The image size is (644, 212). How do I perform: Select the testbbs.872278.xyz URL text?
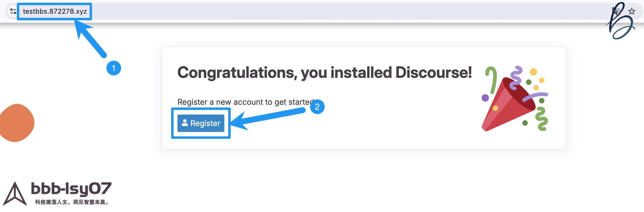[x=55, y=11]
